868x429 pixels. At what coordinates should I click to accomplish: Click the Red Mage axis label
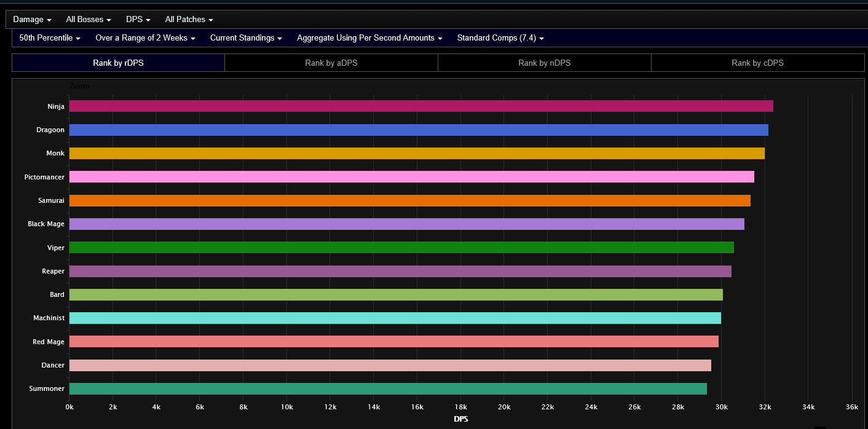pos(49,342)
